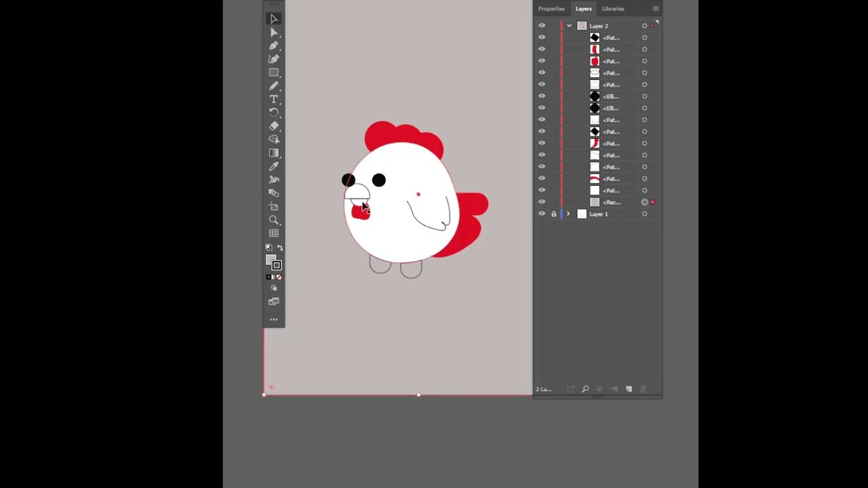
Task: Select the grid tool below Zoom
Action: point(274,233)
